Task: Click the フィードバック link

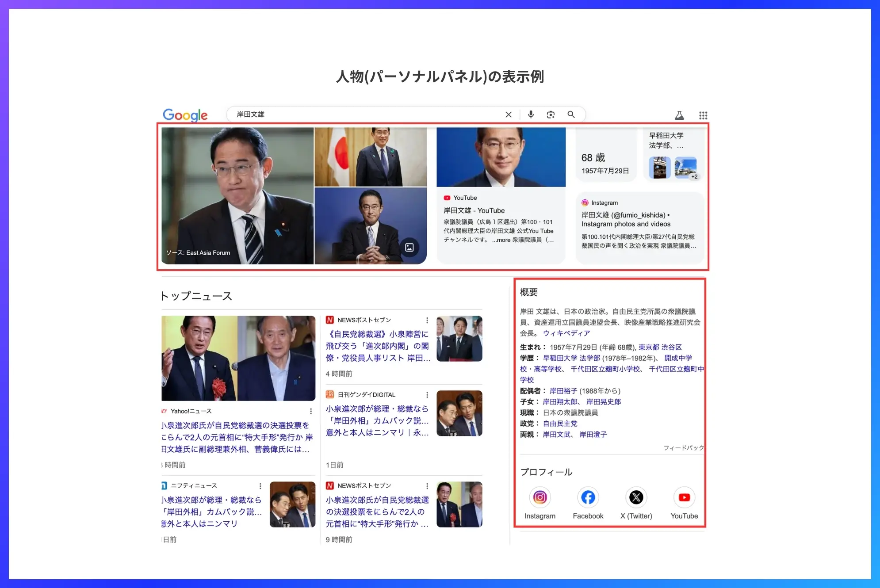Action: [x=685, y=447]
